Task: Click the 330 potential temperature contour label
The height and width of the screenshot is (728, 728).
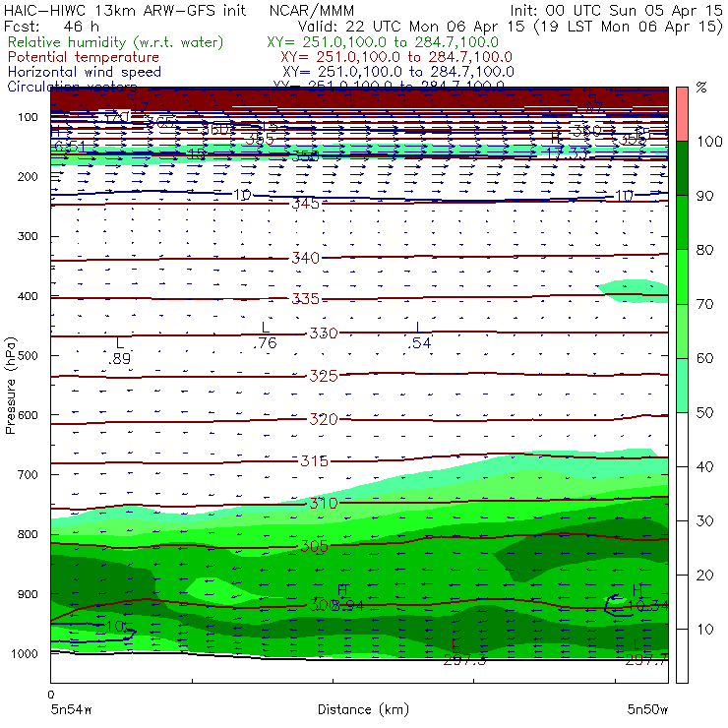Action: (324, 333)
